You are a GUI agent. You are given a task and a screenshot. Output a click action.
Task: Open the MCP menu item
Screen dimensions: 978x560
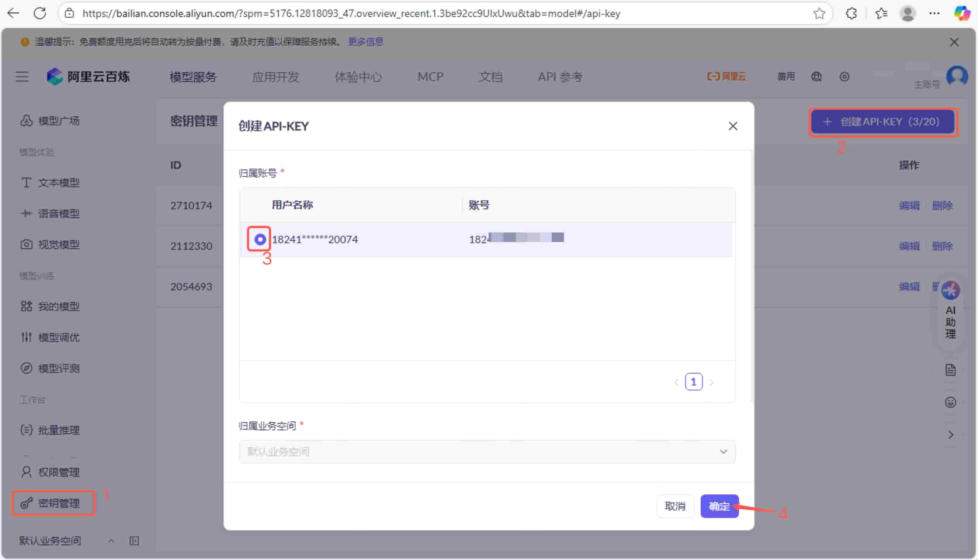coord(430,77)
